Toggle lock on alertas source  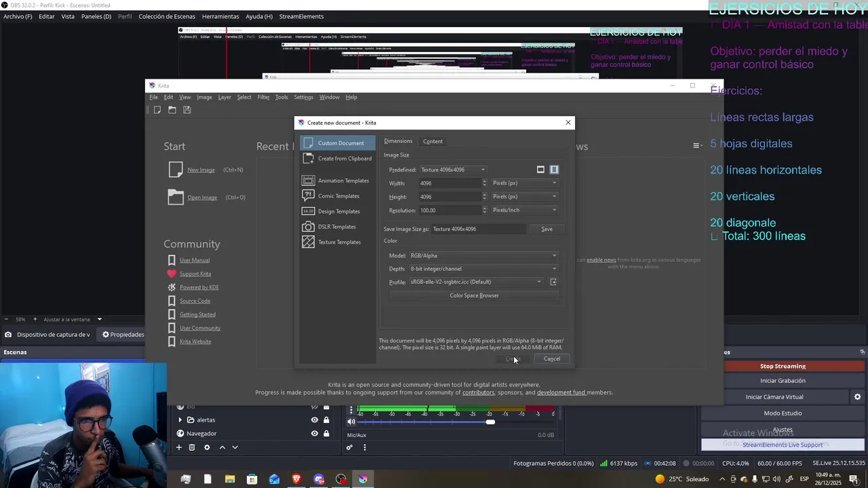(326, 420)
